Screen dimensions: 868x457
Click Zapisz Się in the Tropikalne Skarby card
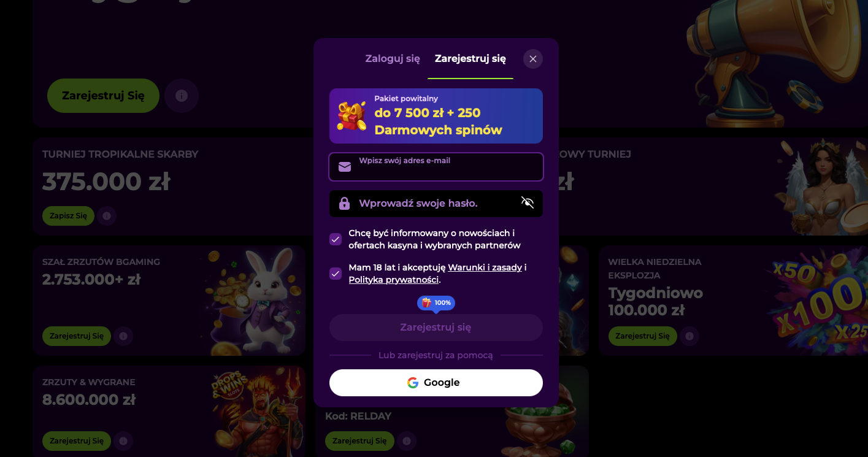(68, 216)
